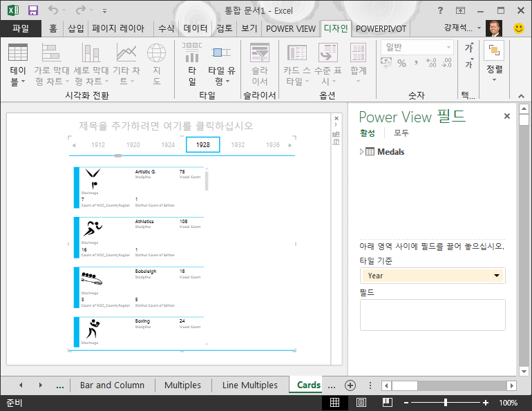Click inside the empty Fields (필드) box
Viewport: 532px width, 411px height.
click(433, 315)
